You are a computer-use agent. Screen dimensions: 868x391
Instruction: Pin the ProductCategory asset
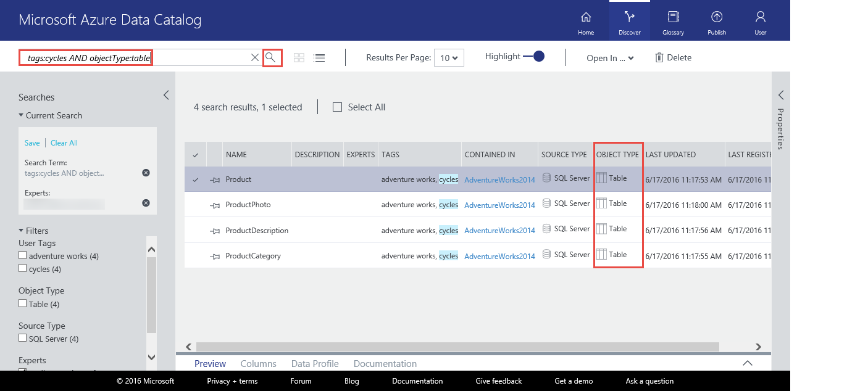click(x=215, y=257)
